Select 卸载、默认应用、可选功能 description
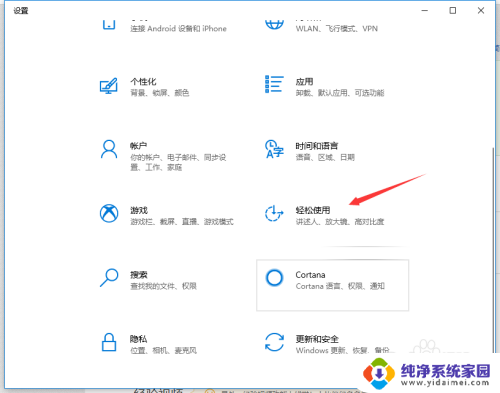This screenshot has width=500, height=393. (x=340, y=93)
